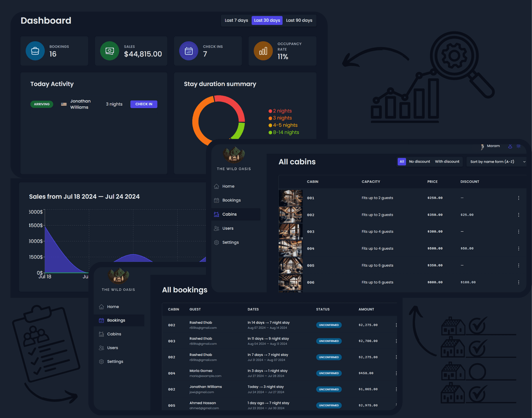Click discount $25.00 for cabin 002
532x418 pixels.
pos(467,215)
